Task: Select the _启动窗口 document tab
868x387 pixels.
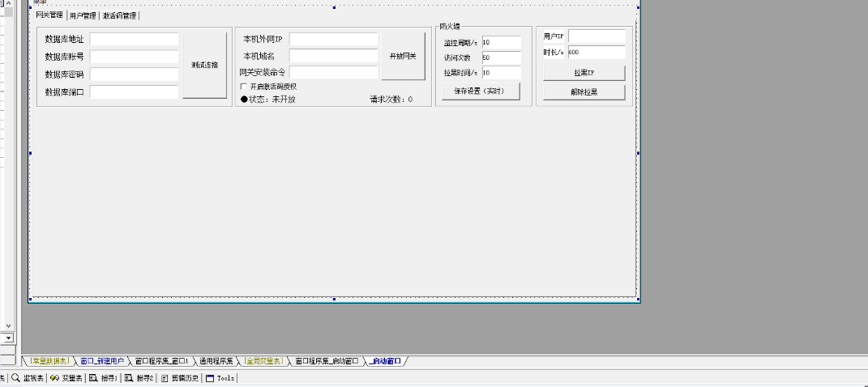Action: tap(384, 361)
